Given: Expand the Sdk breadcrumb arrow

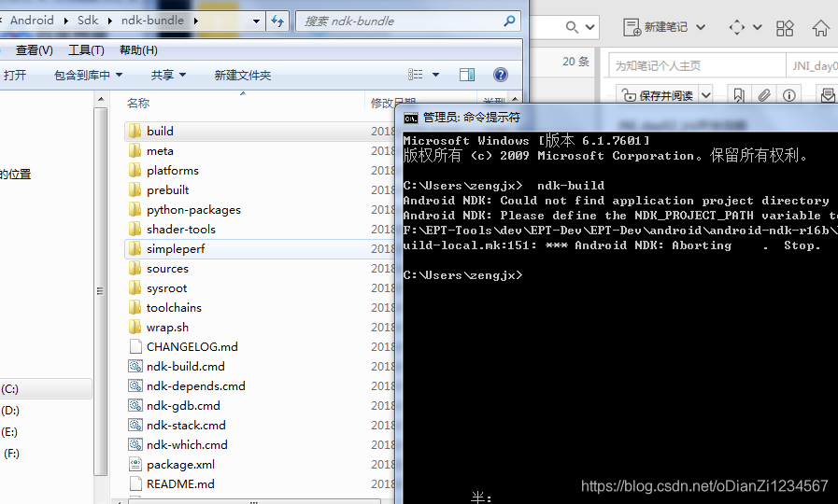Looking at the screenshot, I should (x=110, y=21).
